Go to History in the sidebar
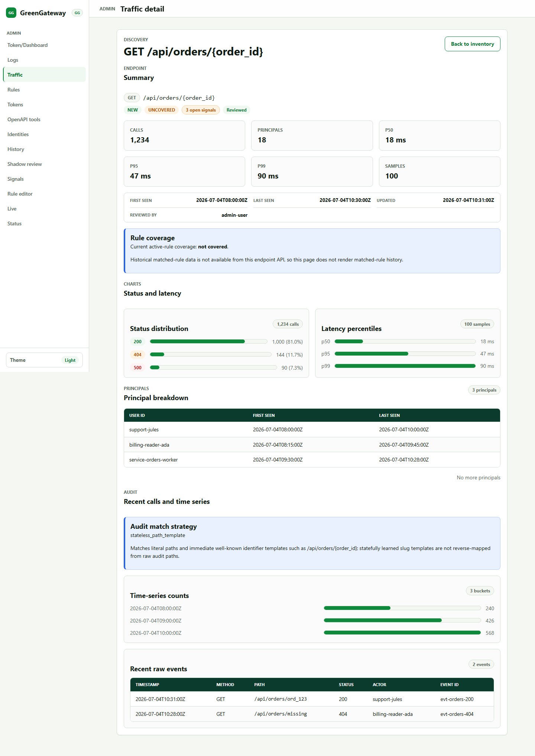The width and height of the screenshot is (535, 756). (x=44, y=149)
